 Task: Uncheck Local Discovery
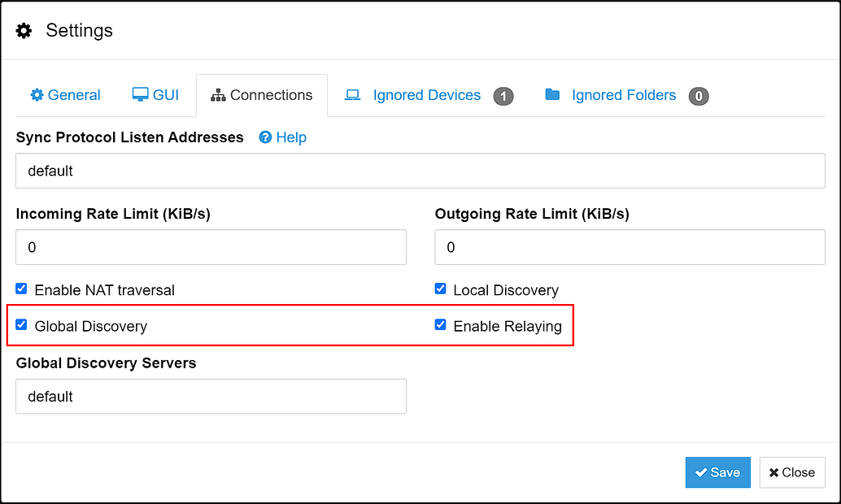tap(440, 289)
